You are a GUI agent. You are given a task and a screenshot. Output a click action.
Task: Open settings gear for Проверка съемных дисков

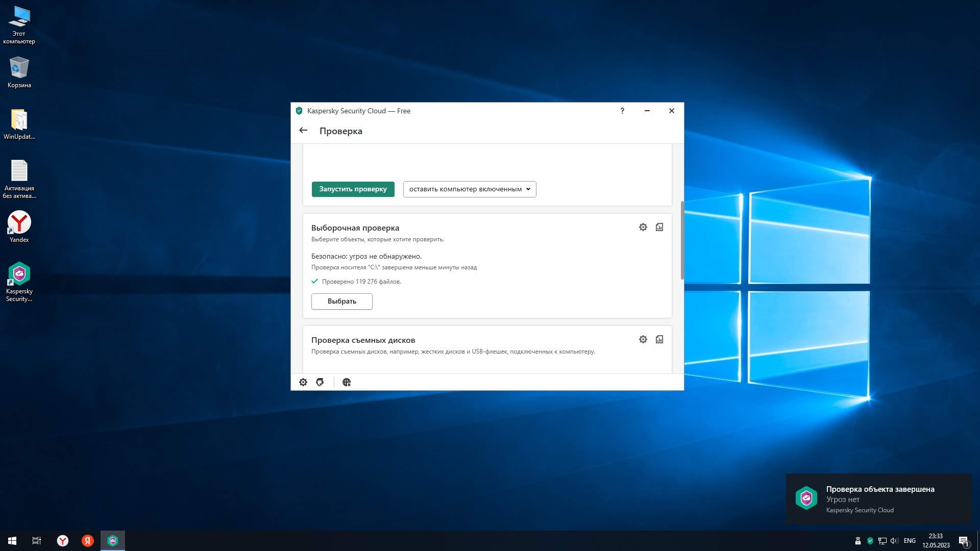coord(643,339)
